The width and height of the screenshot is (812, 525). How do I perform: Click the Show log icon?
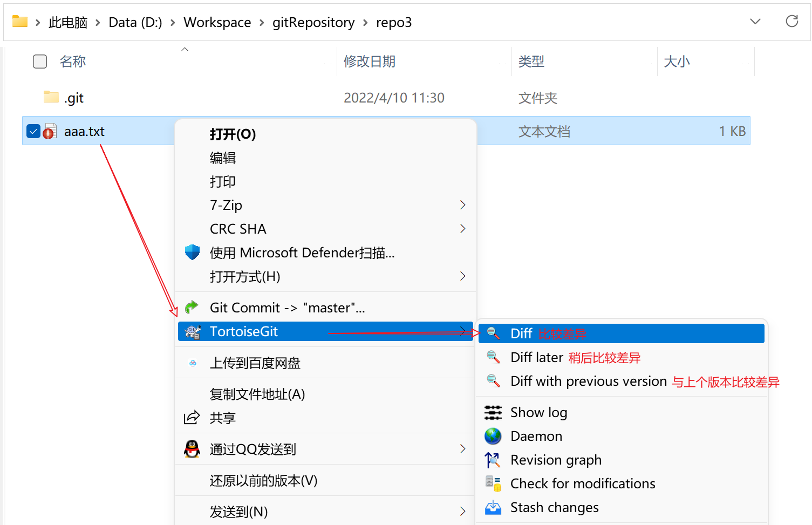493,413
